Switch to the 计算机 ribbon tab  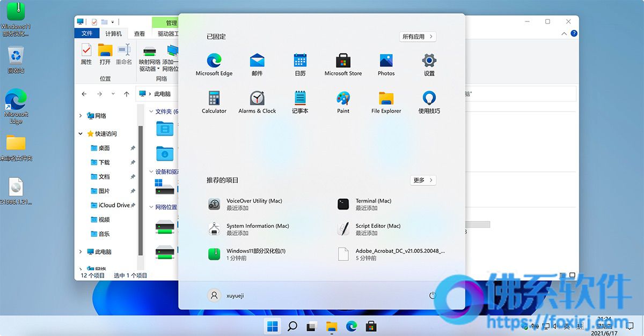tap(113, 34)
